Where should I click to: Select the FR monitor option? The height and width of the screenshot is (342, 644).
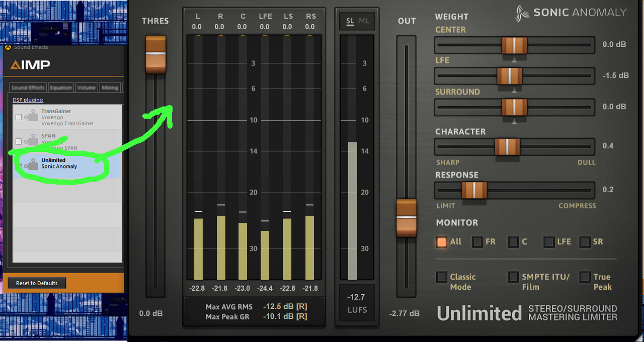477,242
